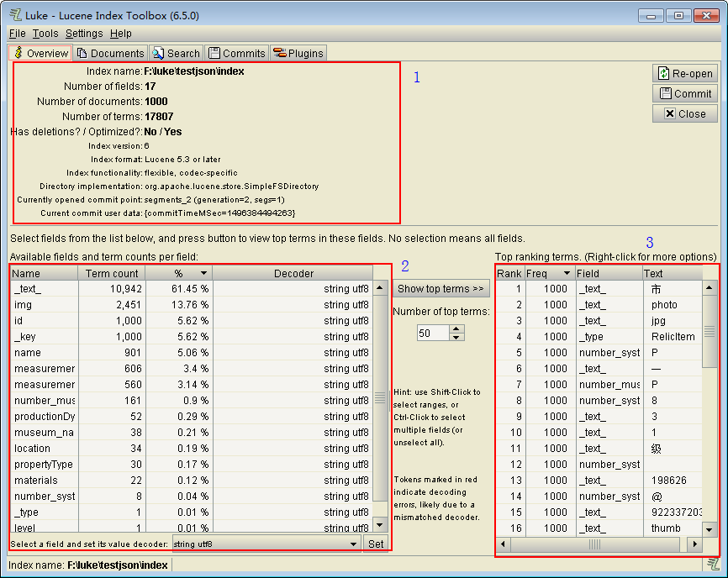Click the Search tab magnifier icon
The image size is (728, 578).
158,53
